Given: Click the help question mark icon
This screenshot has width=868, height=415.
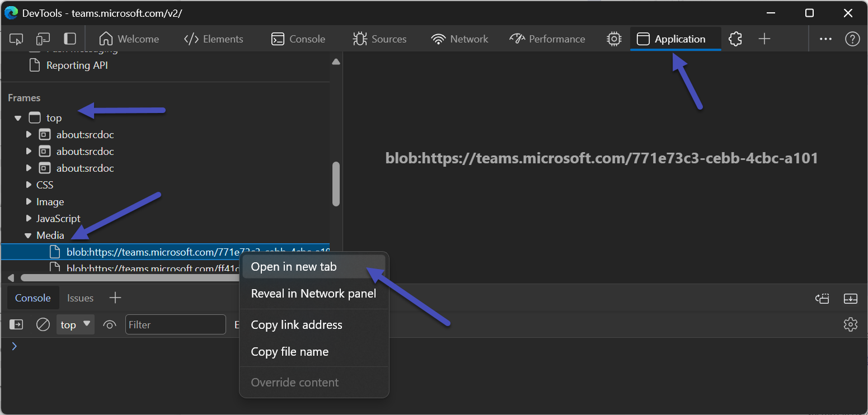Looking at the screenshot, I should pos(852,39).
